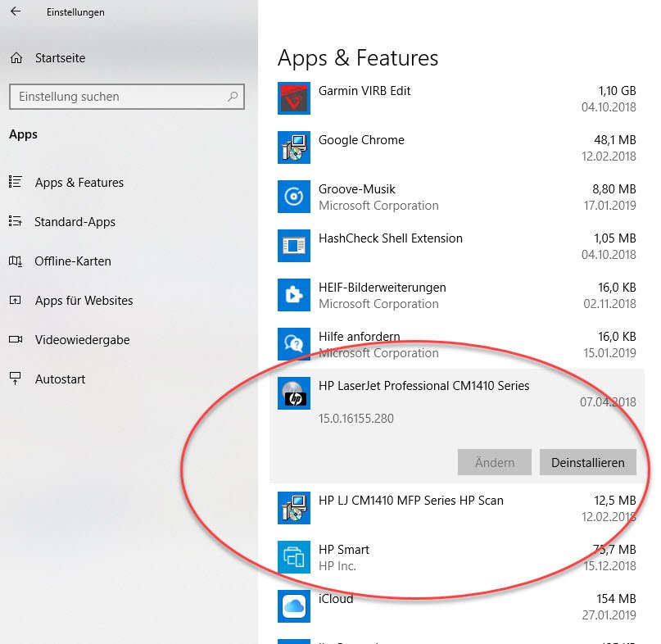Image resolution: width=661 pixels, height=644 pixels.
Task: Select HashCheck Shell Extension entry name
Action: tap(391, 238)
